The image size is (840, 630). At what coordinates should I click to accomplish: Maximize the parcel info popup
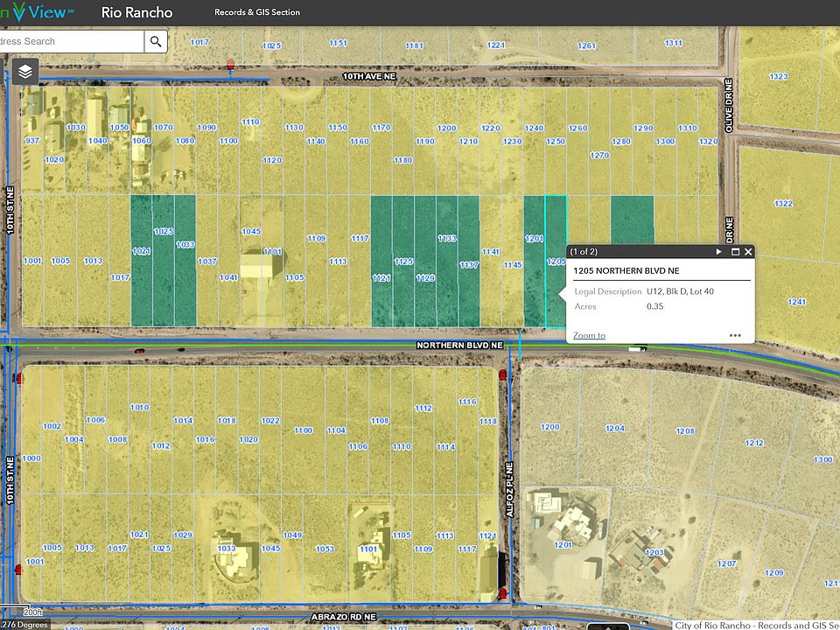(x=735, y=251)
